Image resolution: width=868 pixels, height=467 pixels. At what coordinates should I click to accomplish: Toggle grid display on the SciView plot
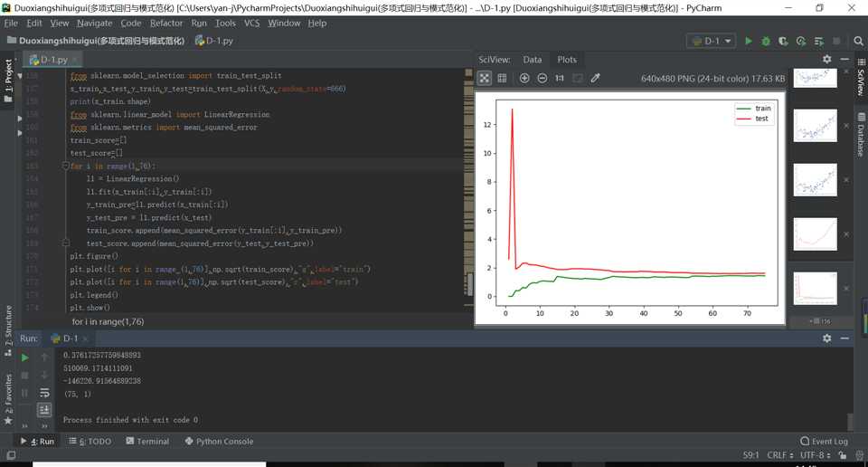[x=502, y=78]
